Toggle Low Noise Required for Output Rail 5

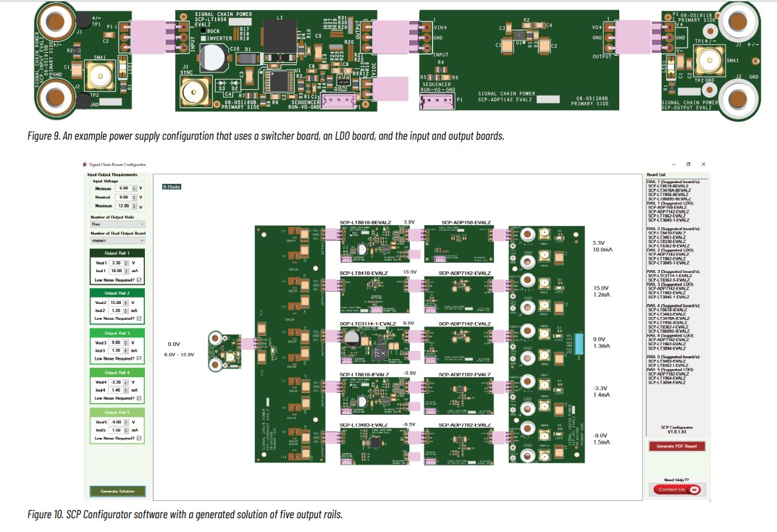pyautogui.click(x=139, y=439)
